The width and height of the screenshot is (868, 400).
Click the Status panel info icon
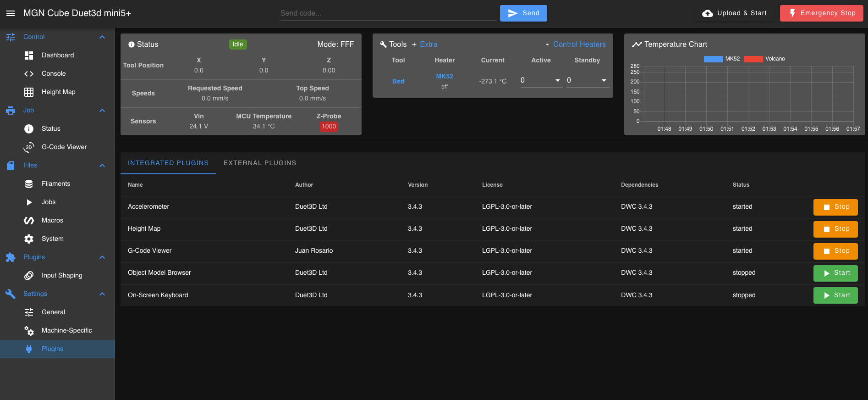tap(132, 44)
